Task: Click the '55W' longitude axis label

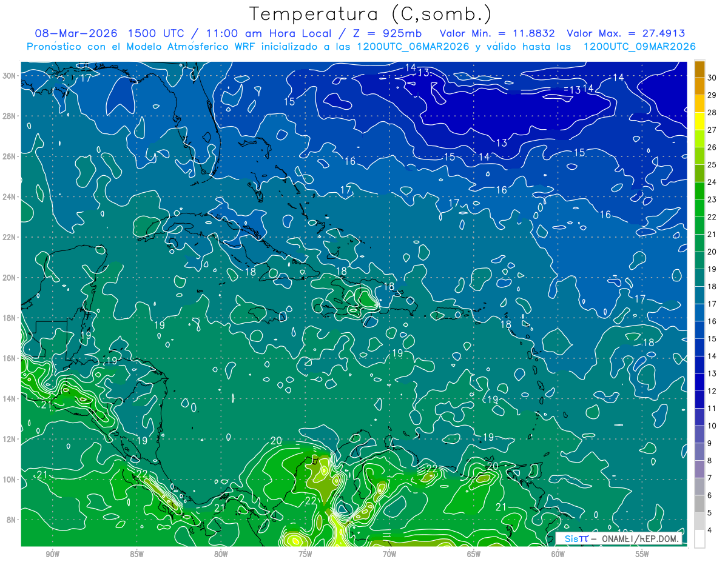Action: tap(642, 554)
